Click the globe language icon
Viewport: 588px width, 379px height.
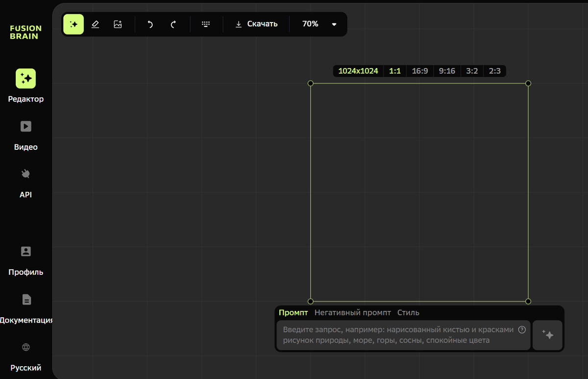[26, 347]
